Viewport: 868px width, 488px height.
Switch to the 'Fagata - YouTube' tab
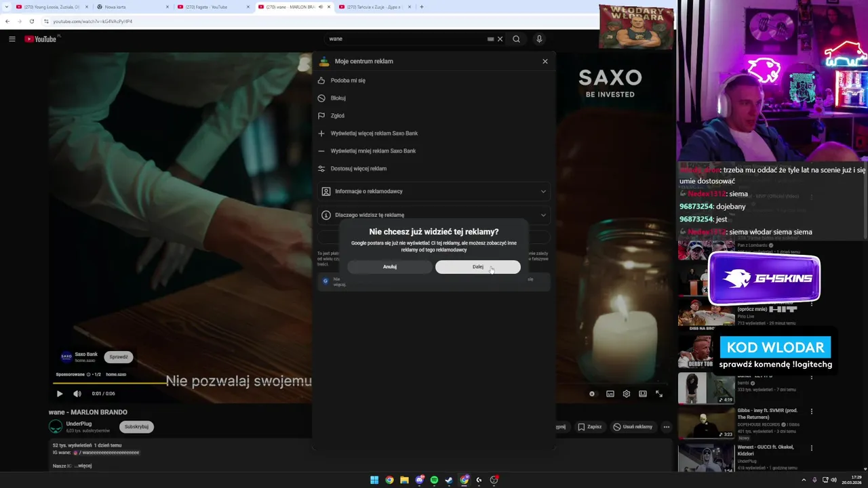(214, 7)
